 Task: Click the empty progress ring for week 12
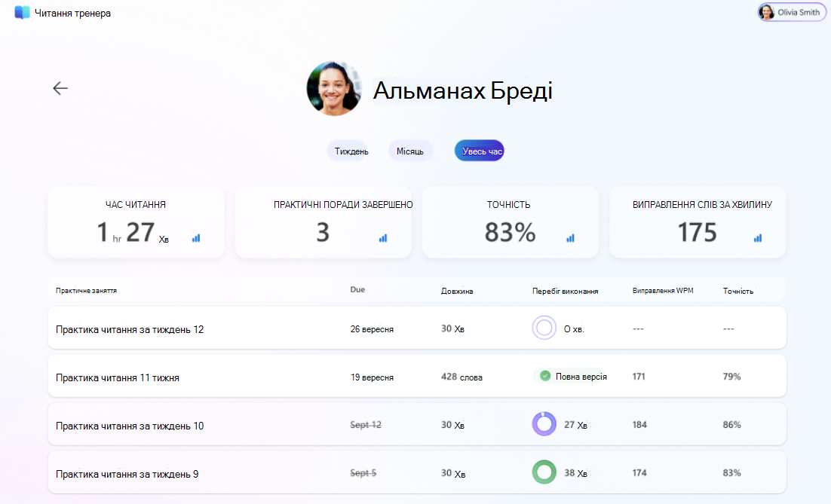pyautogui.click(x=544, y=328)
